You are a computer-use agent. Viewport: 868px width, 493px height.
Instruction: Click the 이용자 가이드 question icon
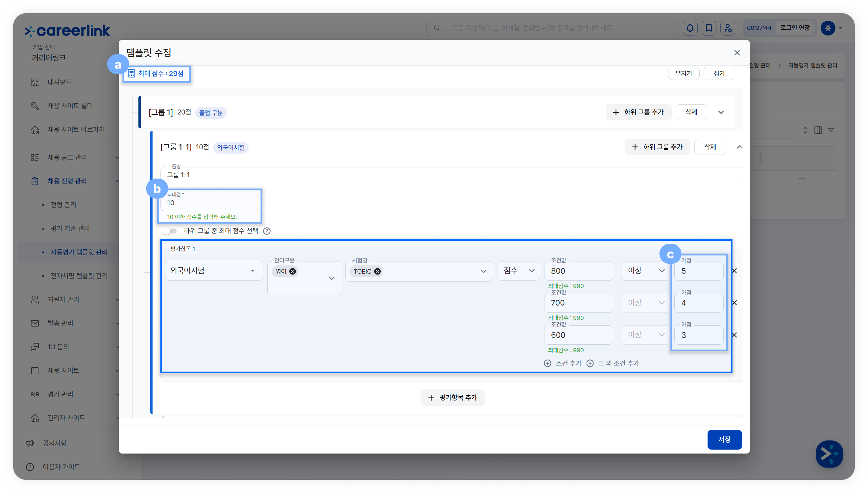pyautogui.click(x=30, y=467)
